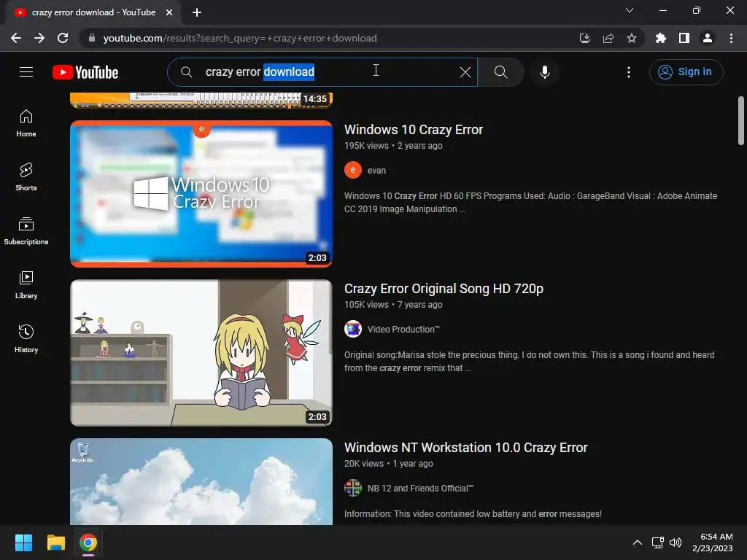Bookmark this page with star
The image size is (747, 560).
632,38
